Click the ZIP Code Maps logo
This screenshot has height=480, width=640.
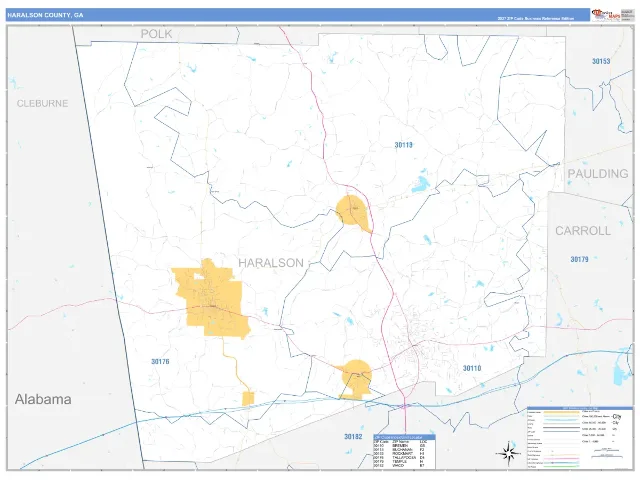[606, 15]
